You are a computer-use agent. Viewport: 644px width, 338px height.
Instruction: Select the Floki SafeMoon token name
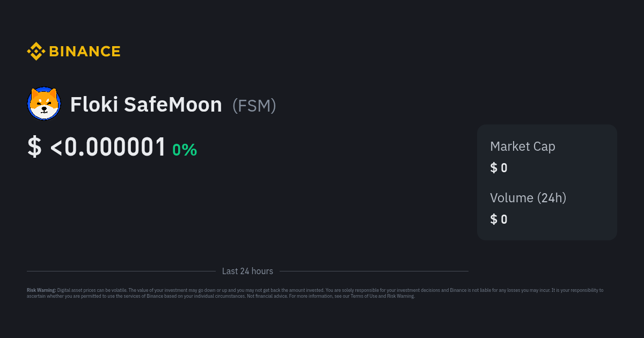146,104
